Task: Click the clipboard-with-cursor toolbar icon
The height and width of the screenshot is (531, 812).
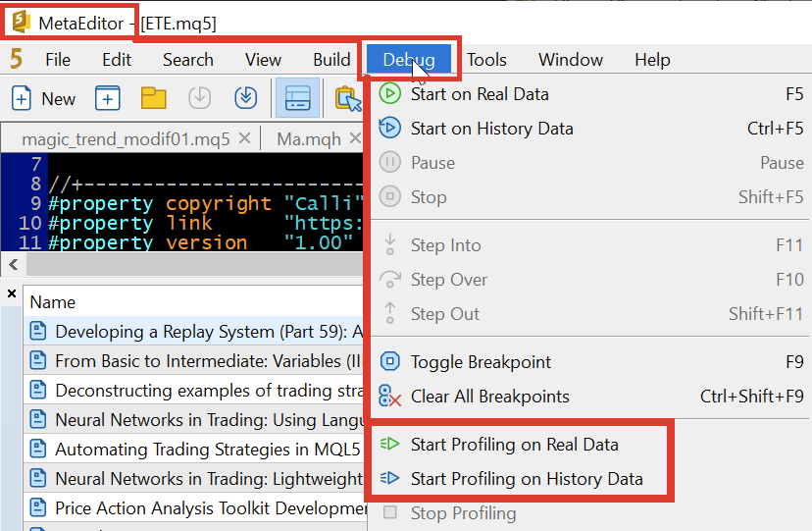Action: (348, 98)
